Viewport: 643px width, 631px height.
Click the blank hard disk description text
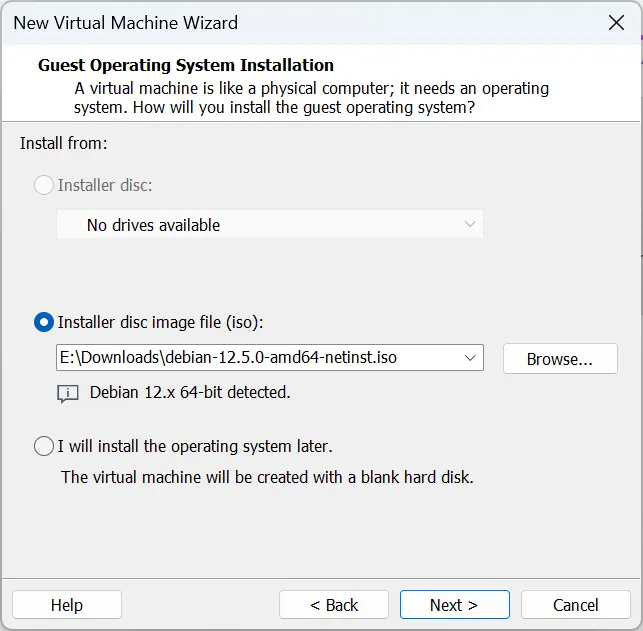click(267, 477)
